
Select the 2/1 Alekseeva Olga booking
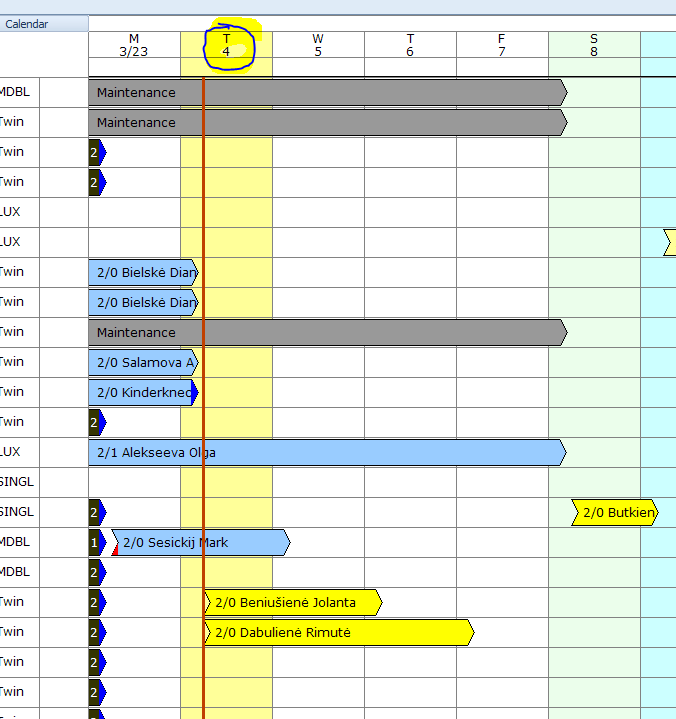coord(326,453)
